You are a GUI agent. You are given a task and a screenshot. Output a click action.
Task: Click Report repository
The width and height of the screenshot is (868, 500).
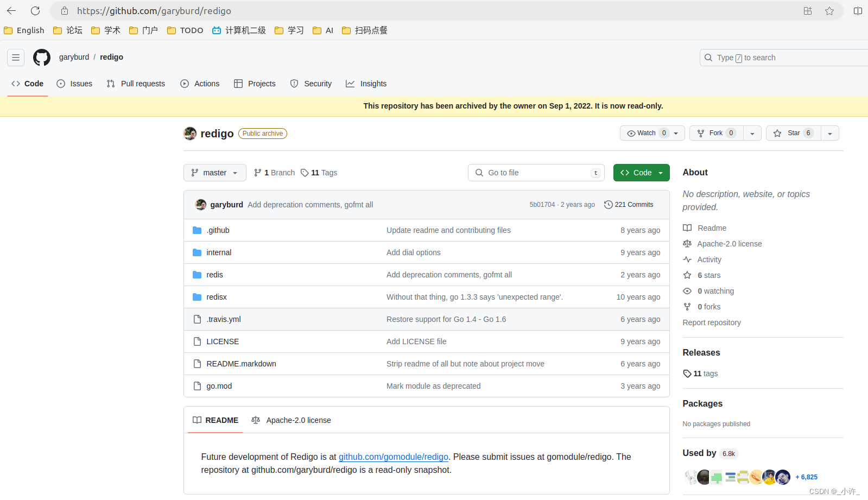point(712,322)
